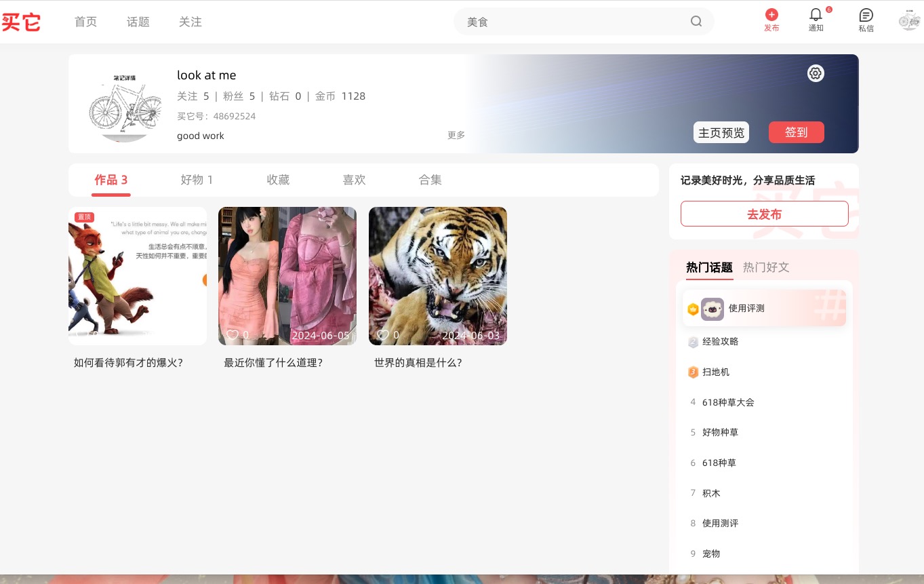Open the 通知 bell notifications

[x=816, y=15]
